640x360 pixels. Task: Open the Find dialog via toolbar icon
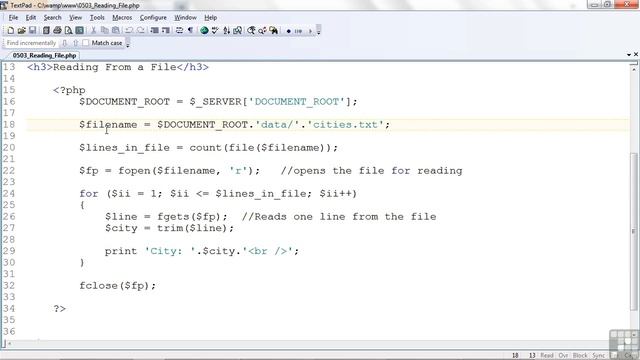point(251,31)
